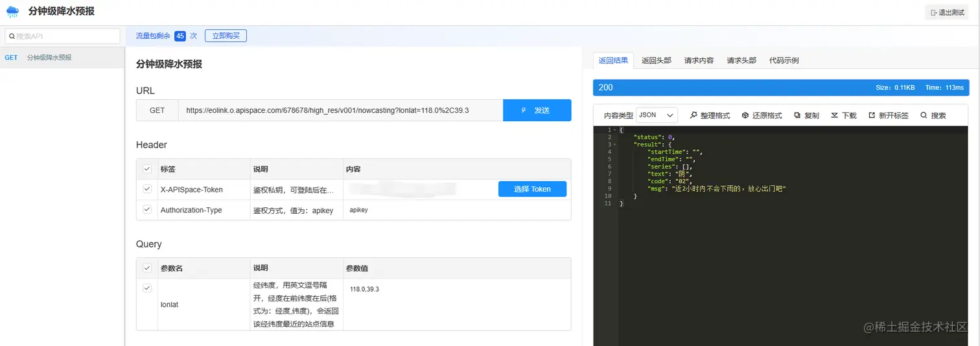The width and height of the screenshot is (980, 346).
Task: Click the Time: 113ms text
Action: click(944, 87)
